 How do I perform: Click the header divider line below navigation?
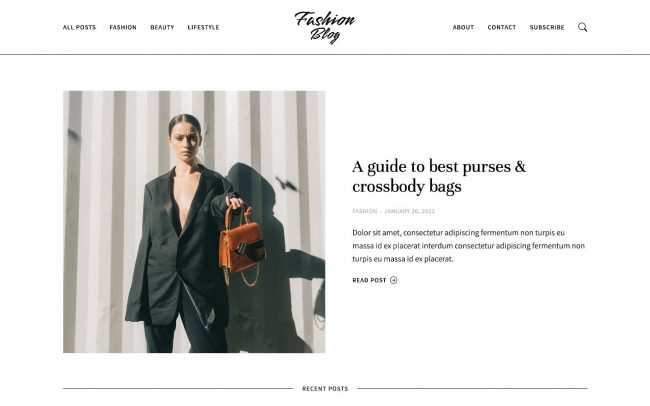(325, 54)
